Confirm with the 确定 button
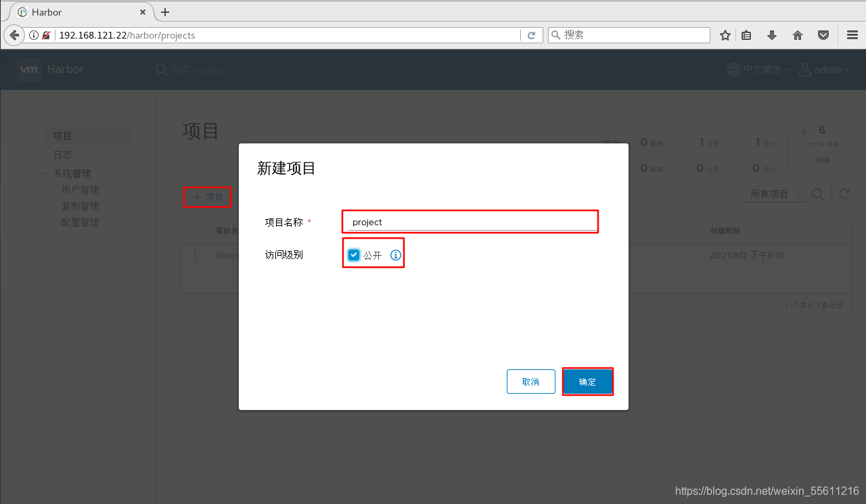 tap(588, 382)
